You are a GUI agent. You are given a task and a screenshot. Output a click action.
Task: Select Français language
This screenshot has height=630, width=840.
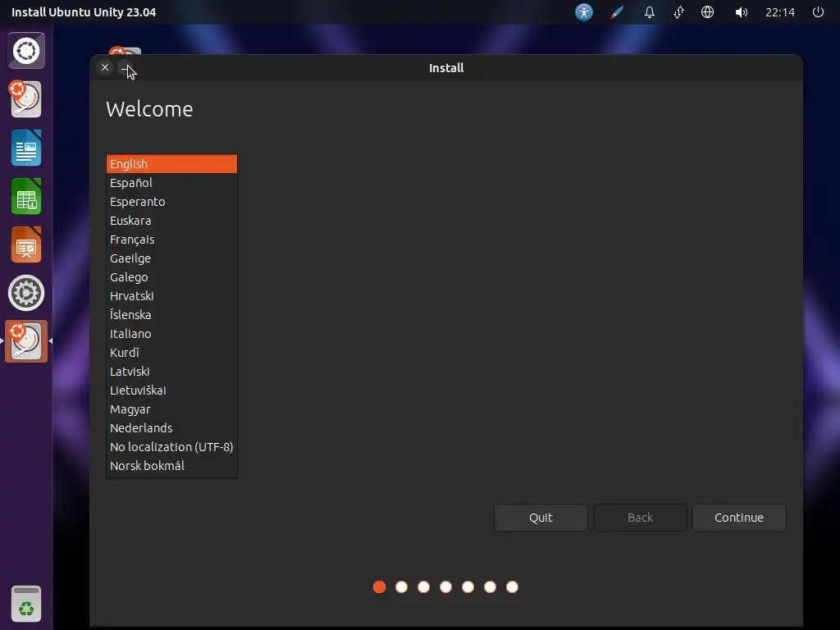[x=171, y=240]
